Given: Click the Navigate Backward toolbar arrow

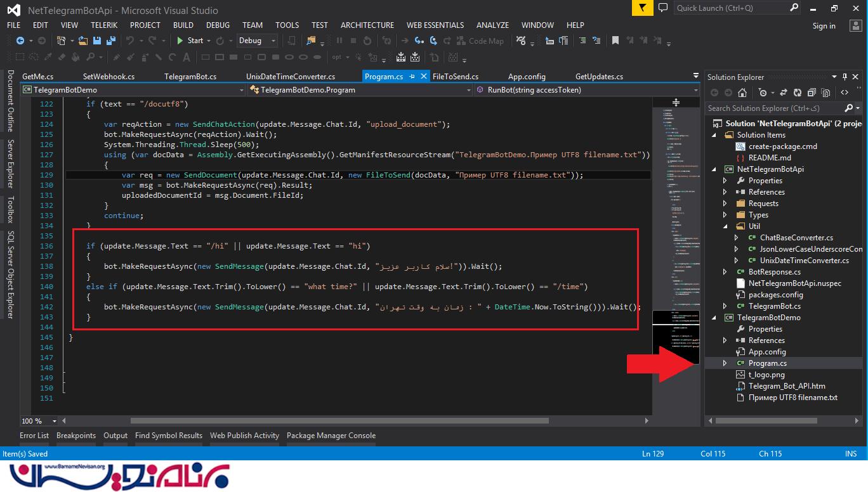Looking at the screenshot, I should pos(20,41).
